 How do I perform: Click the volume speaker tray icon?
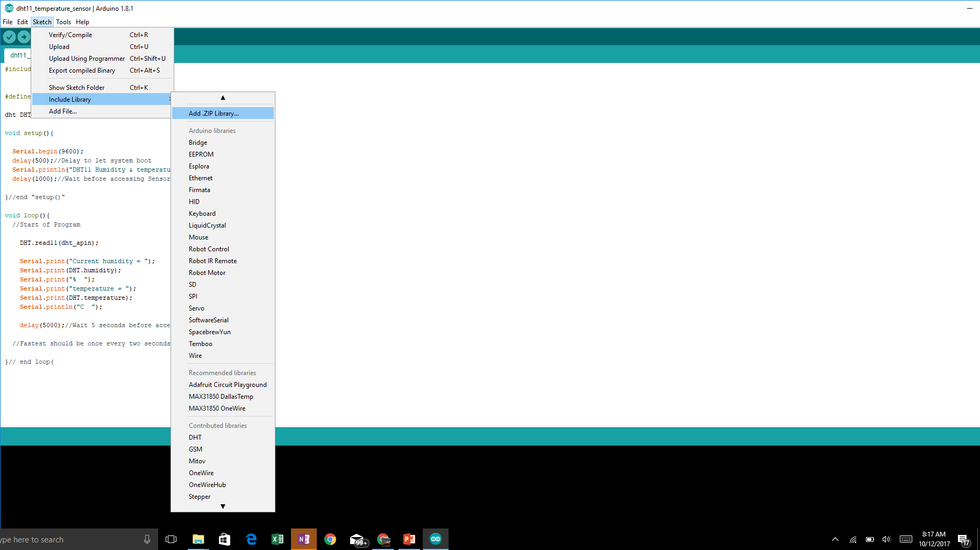click(886, 539)
